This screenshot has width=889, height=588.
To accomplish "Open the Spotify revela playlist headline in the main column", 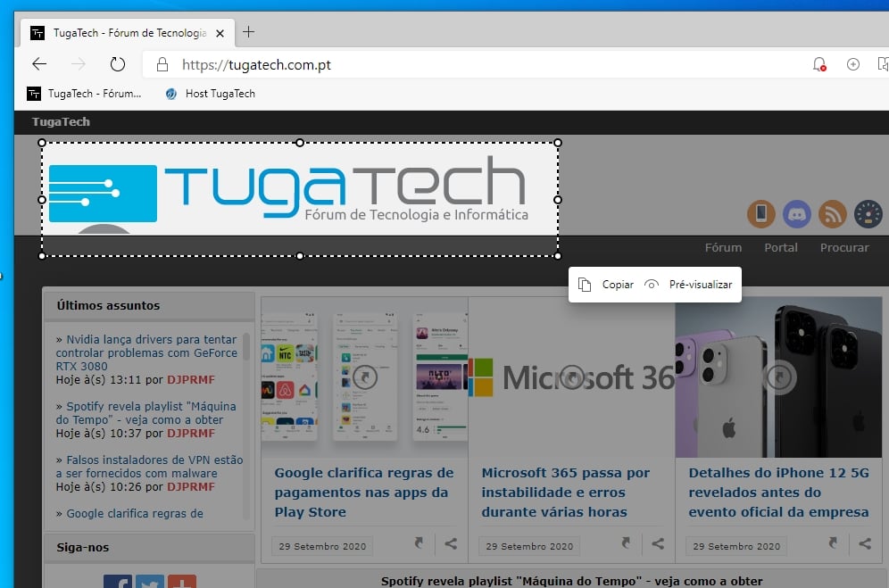I will (571, 581).
